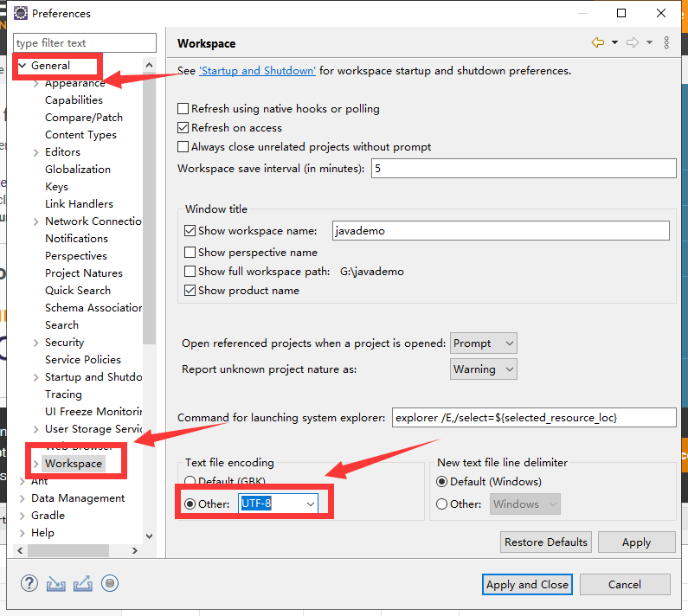Click the Back navigation arrow icon

pyautogui.click(x=598, y=42)
